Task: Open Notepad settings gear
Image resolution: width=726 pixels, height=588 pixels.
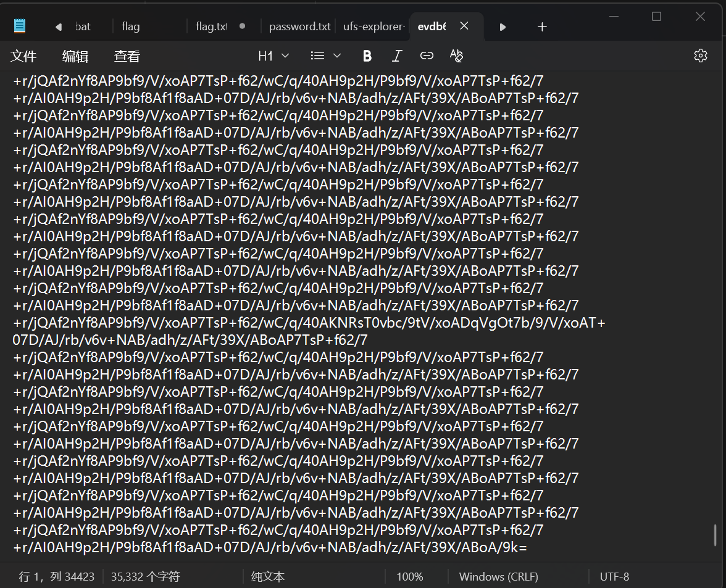Action: point(700,56)
